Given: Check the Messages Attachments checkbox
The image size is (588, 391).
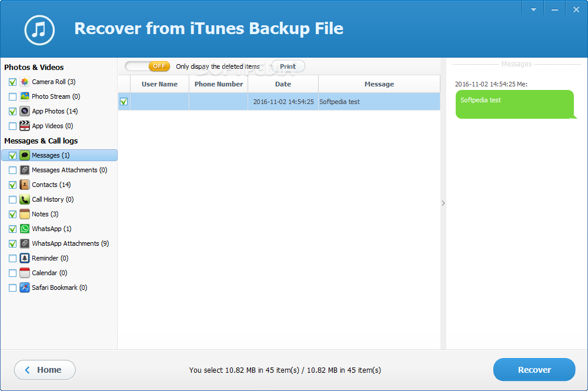Looking at the screenshot, I should 12,170.
